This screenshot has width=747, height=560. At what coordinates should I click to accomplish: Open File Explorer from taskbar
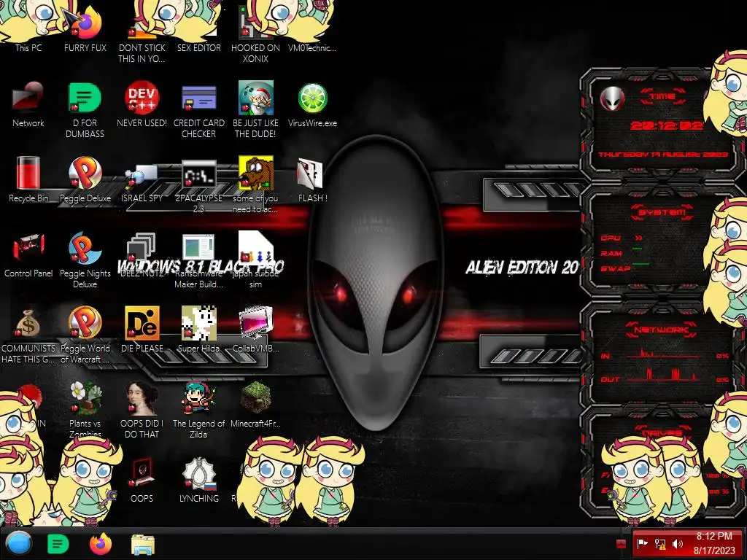(x=142, y=545)
